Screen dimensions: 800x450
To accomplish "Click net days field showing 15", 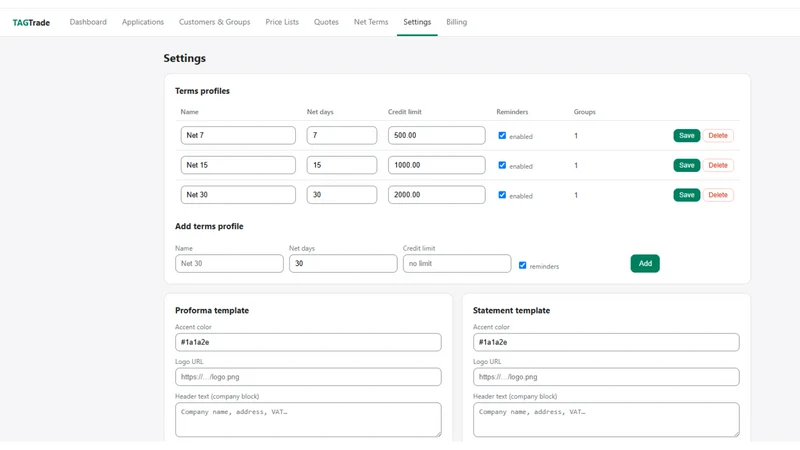I will [342, 165].
